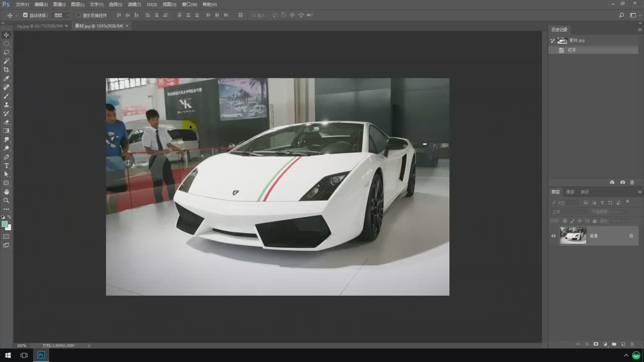
Task: Click the background color swatch
Action: (x=9, y=228)
